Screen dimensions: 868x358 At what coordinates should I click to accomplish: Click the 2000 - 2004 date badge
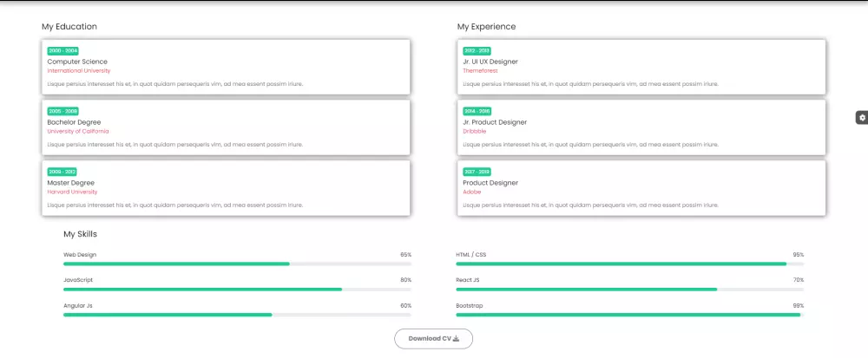pos(62,50)
